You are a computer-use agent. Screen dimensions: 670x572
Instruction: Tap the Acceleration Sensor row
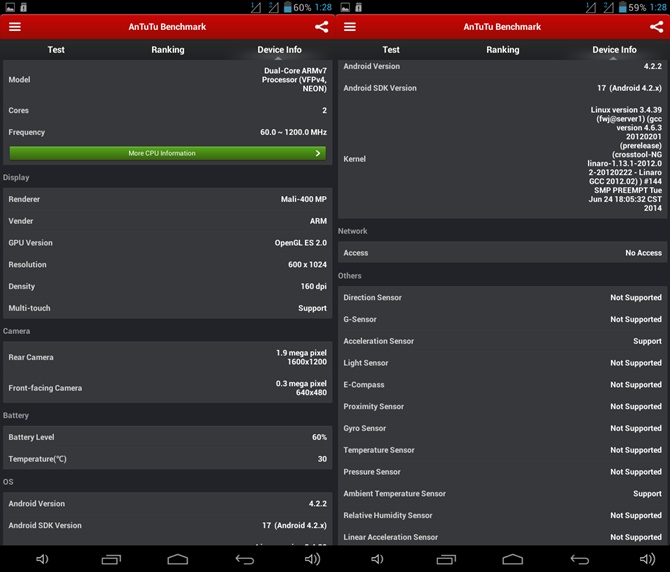[x=502, y=341]
